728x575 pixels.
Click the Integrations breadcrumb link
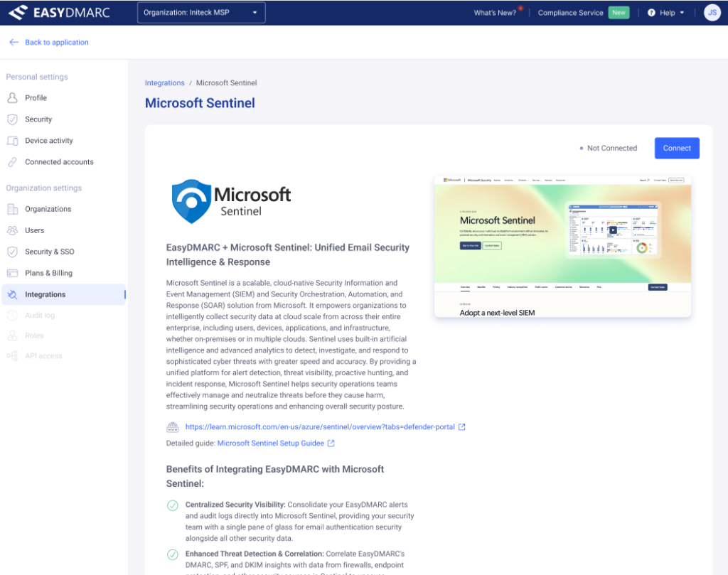pyautogui.click(x=165, y=82)
